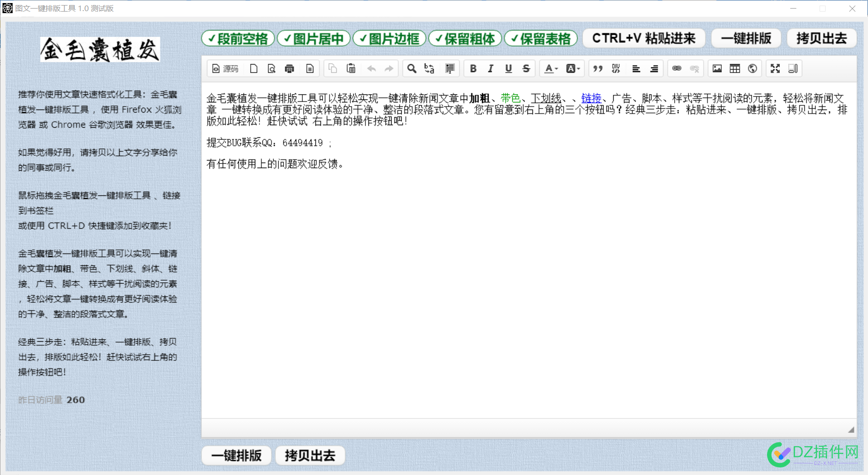The width and height of the screenshot is (868, 475).
Task: Insert a hyperlink
Action: 677,69
